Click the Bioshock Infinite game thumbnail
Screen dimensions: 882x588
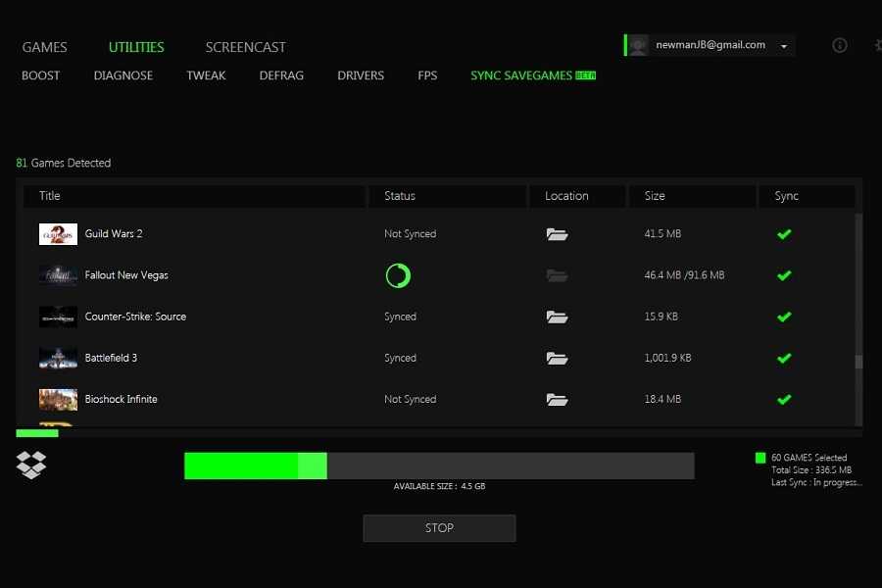58,399
